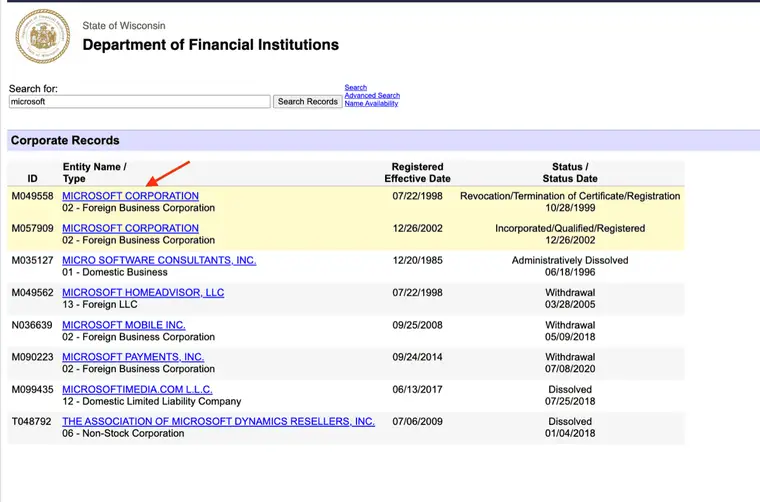760x502 pixels.
Task: Open MICROSOFT MOBILE INC. record
Action: pyautogui.click(x=124, y=325)
